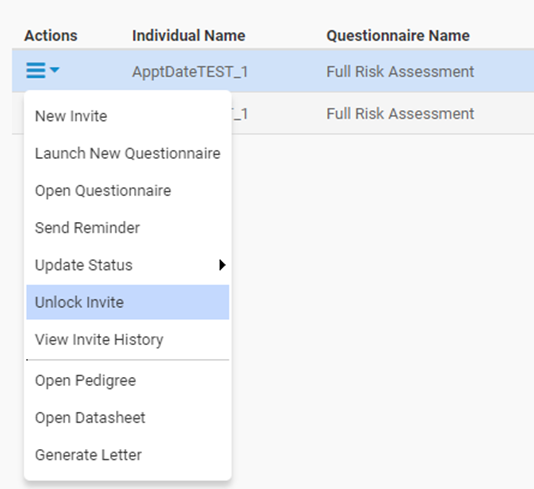Sort by Individual Name column header
Image resolution: width=534 pixels, height=489 pixels.
pos(189,36)
